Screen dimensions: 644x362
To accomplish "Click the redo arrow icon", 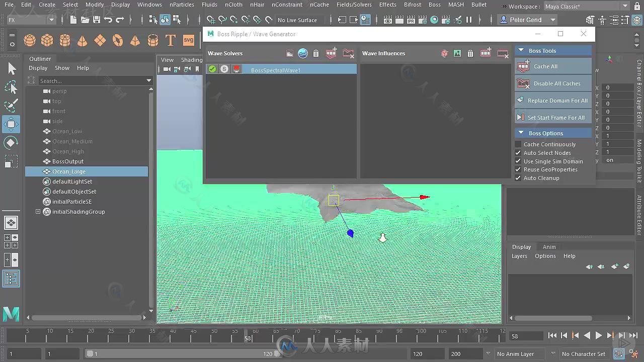I will [x=120, y=20].
